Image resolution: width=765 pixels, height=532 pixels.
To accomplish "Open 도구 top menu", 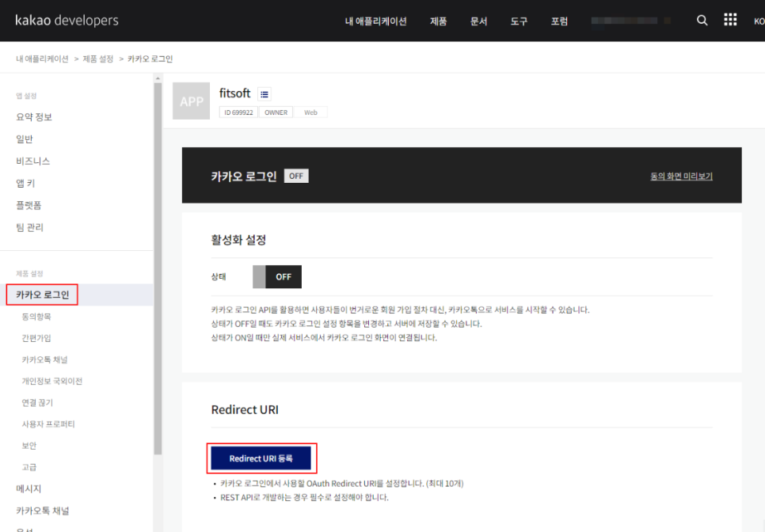I will (x=520, y=21).
